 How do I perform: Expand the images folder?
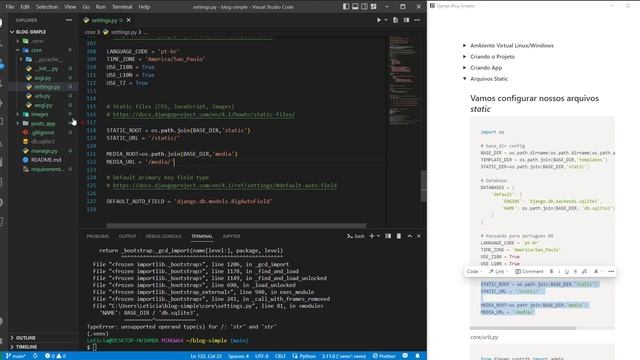pyautogui.click(x=18, y=114)
